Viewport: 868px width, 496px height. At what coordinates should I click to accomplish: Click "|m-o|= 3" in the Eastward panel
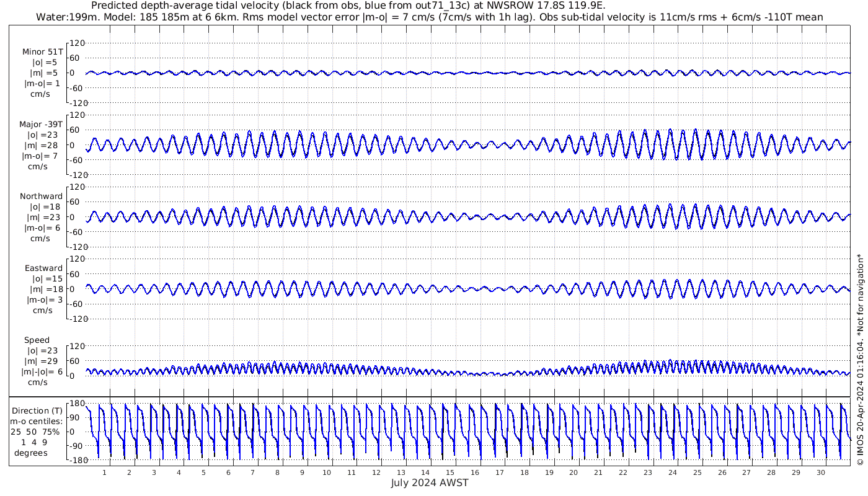44,300
